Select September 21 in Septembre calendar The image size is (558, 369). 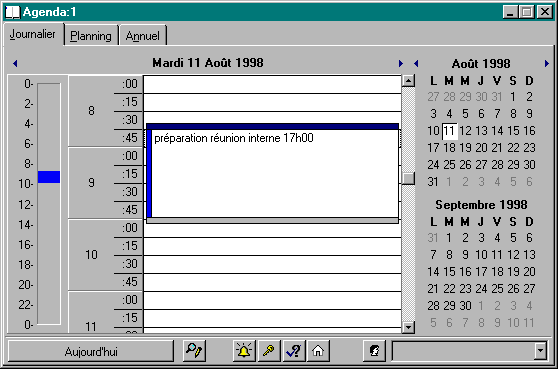tap(433, 289)
